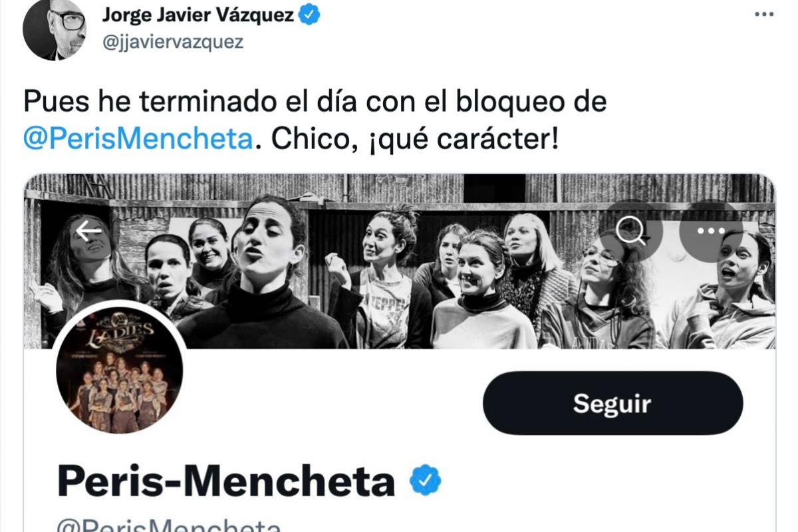Viewport: 798px width, 532px height.
Task: Open the Jorge Javier Vázquez display name
Action: point(198,15)
